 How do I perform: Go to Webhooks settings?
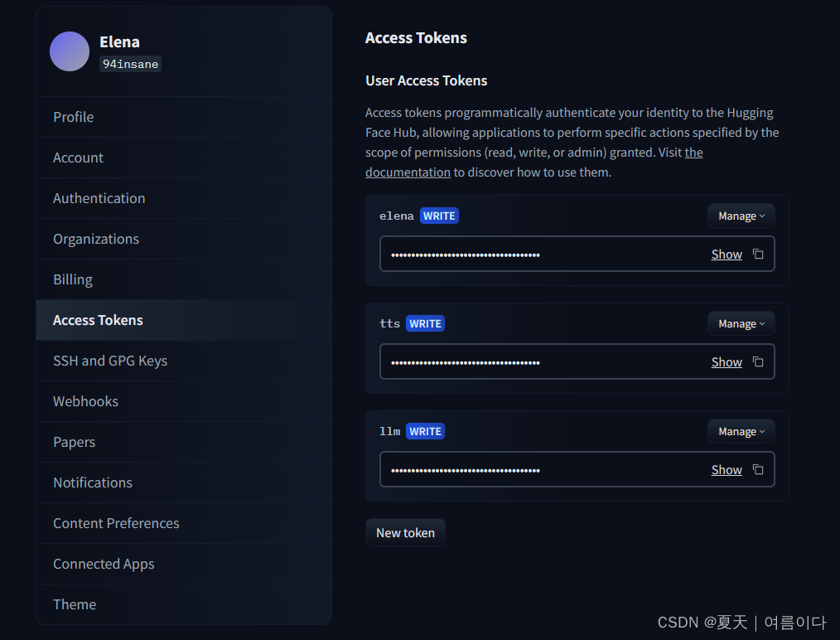tap(184, 401)
